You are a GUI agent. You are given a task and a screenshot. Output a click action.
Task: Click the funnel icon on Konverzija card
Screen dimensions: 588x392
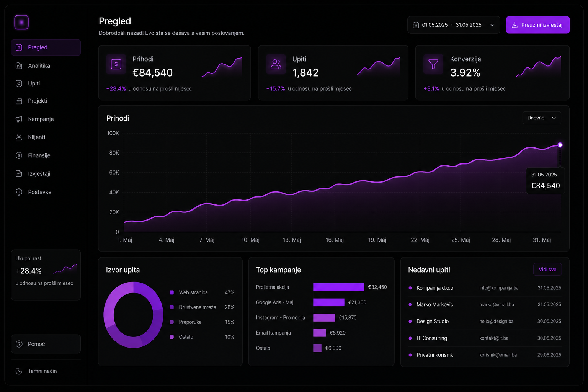point(433,64)
